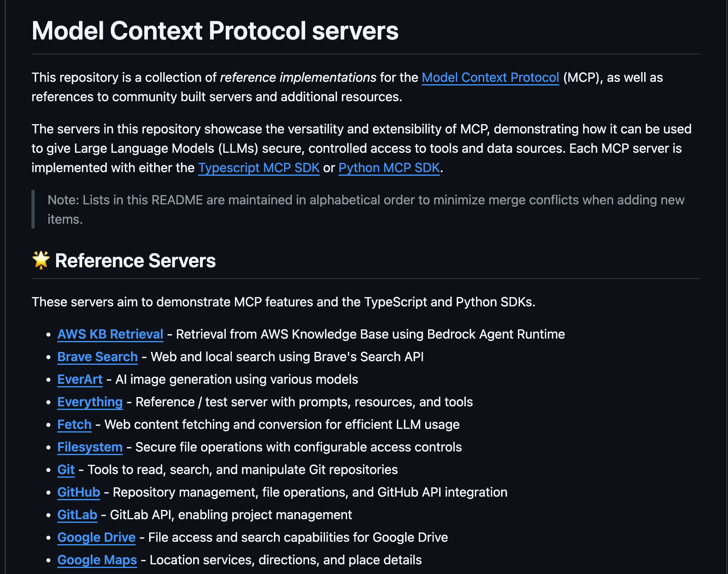This screenshot has height=574, width=728.
Task: Click the alphabetical order note blockquote
Action: [365, 209]
